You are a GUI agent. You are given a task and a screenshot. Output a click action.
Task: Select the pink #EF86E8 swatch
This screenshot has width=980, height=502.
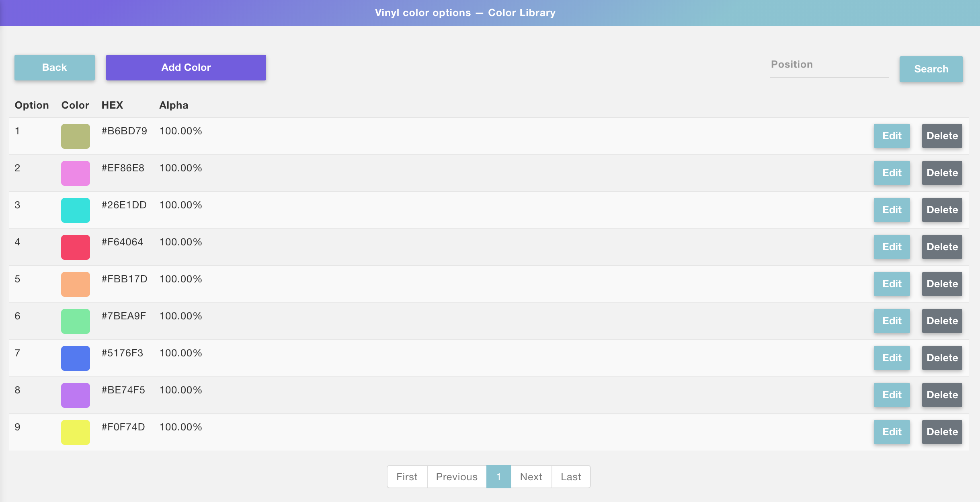pos(76,173)
